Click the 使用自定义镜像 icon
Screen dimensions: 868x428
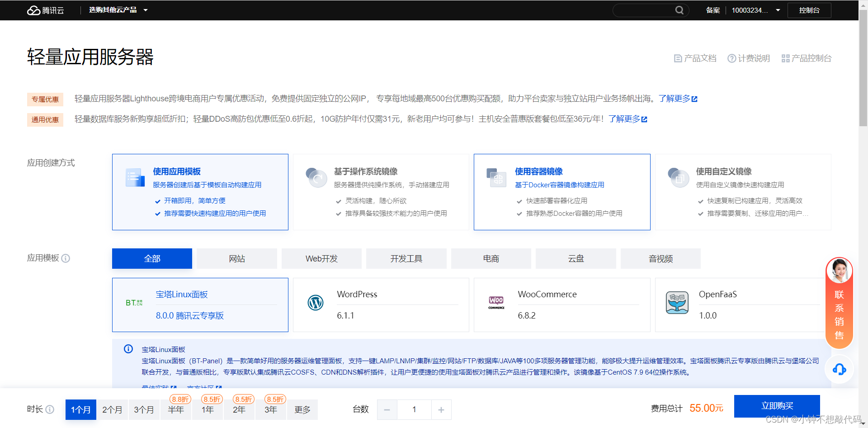pyautogui.click(x=678, y=178)
